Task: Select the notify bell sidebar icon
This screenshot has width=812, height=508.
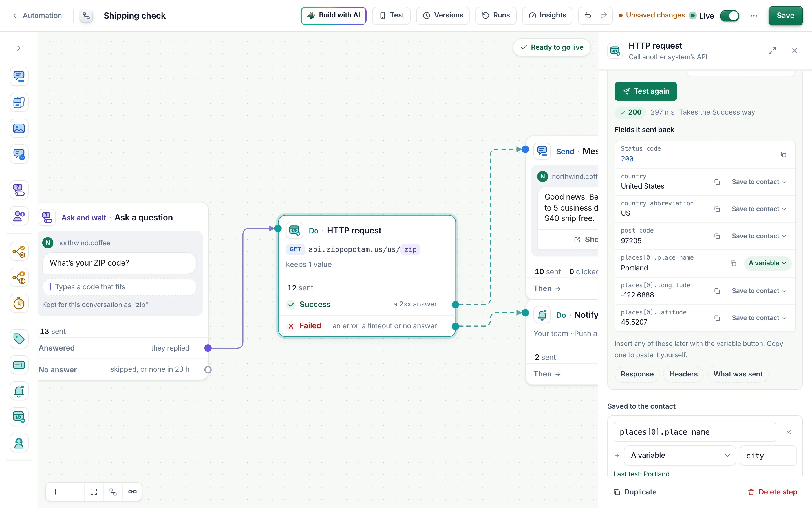Action: (x=19, y=391)
